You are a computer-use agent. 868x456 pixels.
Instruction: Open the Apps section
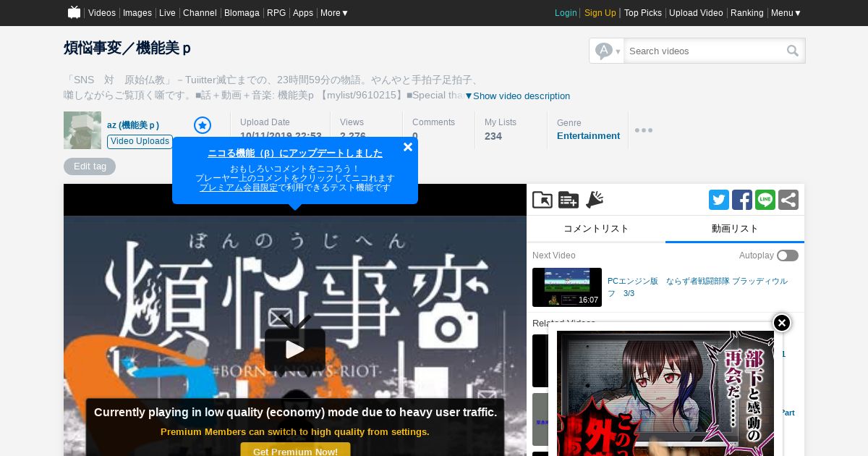click(303, 13)
